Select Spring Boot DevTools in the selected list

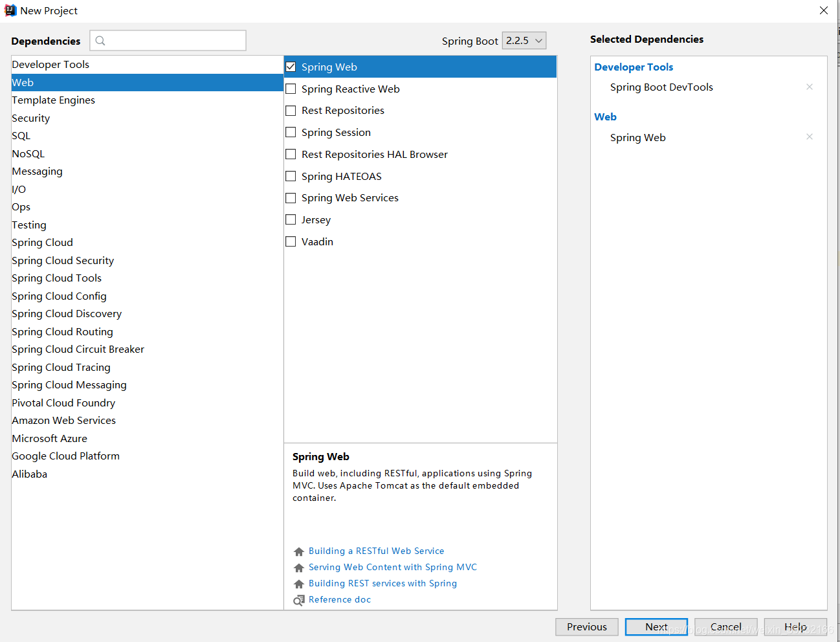click(x=661, y=87)
